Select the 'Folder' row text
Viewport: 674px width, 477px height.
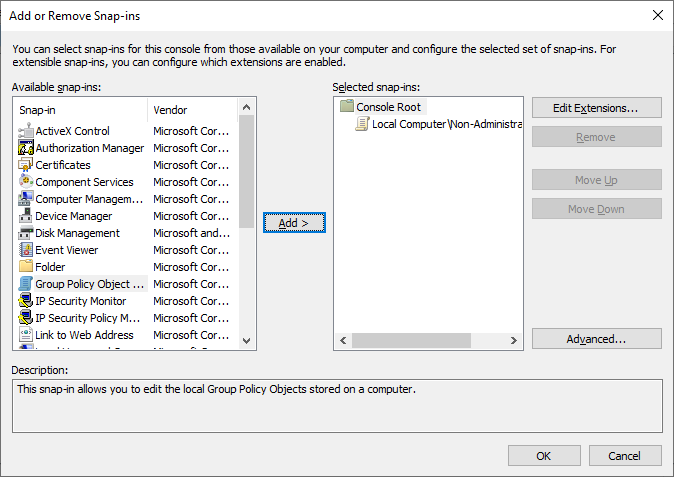50,267
